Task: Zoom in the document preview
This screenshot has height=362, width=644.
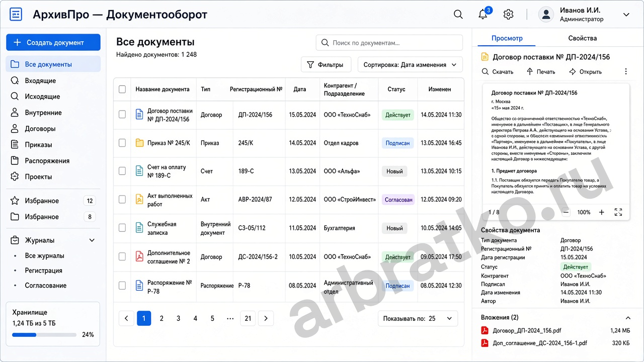Action: (601, 212)
